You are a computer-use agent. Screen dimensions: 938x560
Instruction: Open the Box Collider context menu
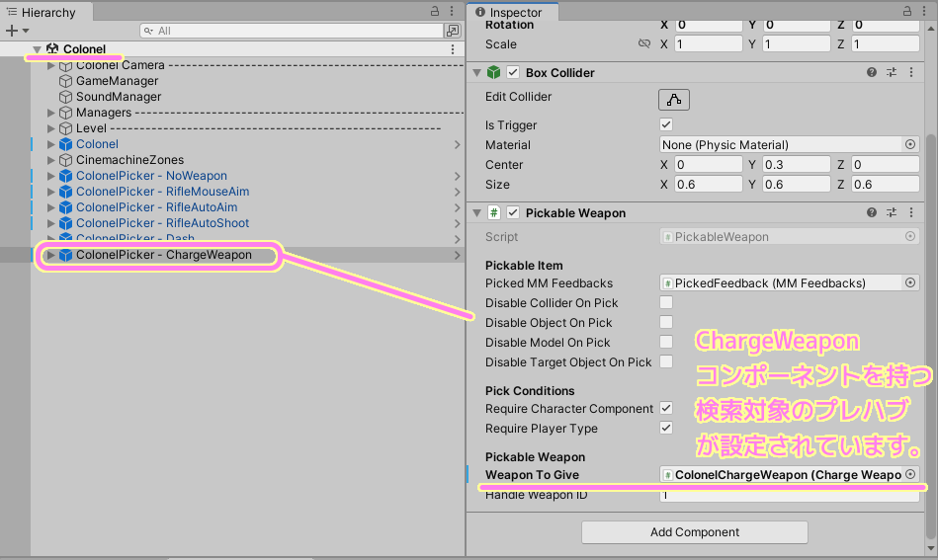tap(911, 72)
